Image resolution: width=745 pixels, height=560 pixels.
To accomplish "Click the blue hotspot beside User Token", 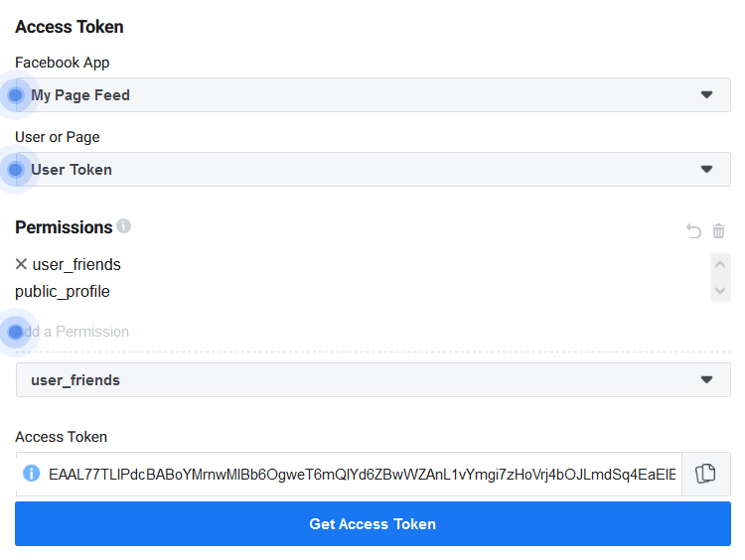I will coord(15,170).
